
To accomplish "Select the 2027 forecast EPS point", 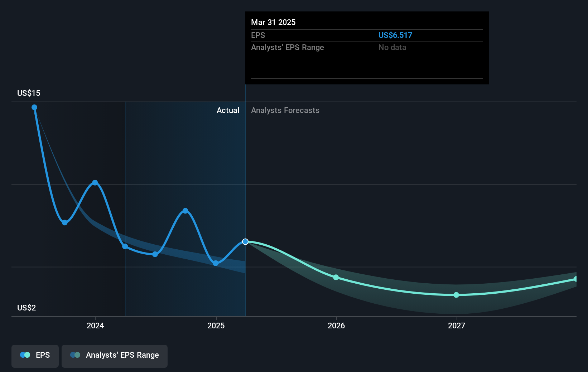I will click(456, 295).
